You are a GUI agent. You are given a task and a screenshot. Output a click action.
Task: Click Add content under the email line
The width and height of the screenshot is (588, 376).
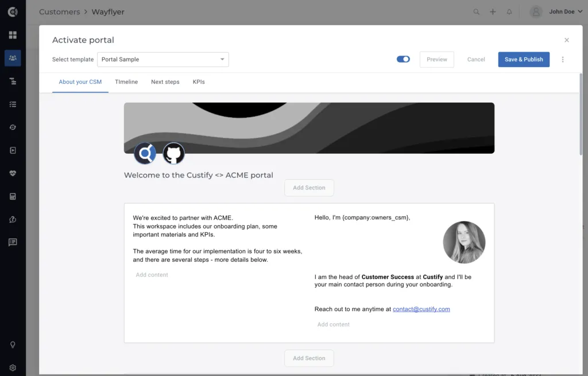pos(334,324)
